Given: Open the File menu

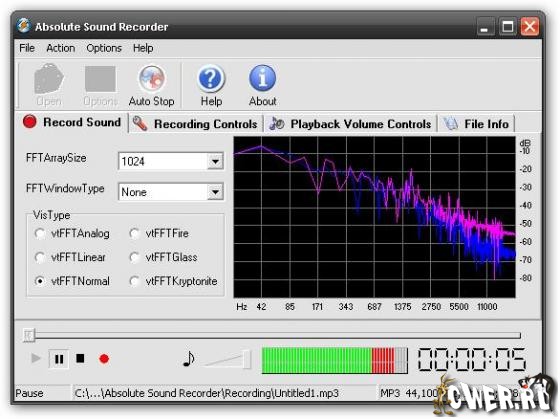Looking at the screenshot, I should [27, 48].
